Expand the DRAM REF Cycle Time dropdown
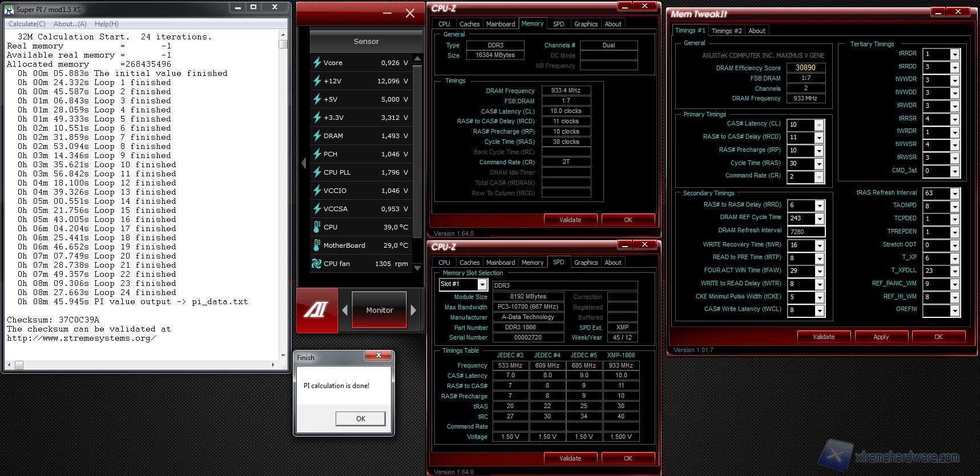Viewport: 980px width, 476px height. [819, 219]
